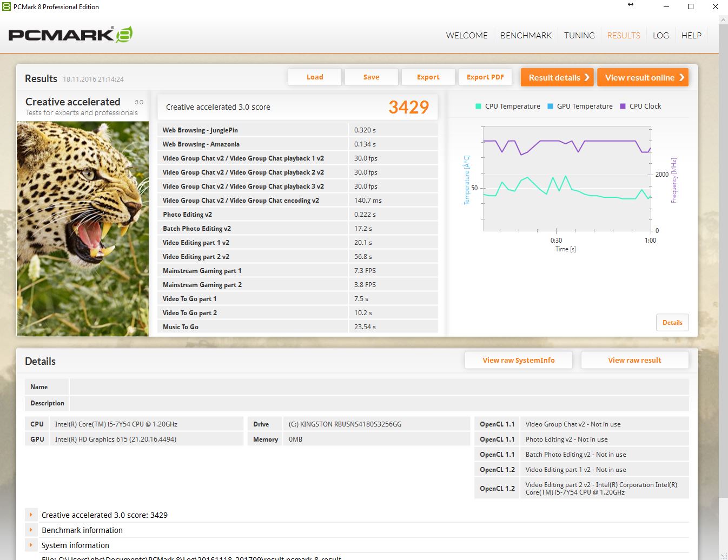Toggle the GPU Temperature legend swatch
The width and height of the screenshot is (728, 560).
point(550,106)
